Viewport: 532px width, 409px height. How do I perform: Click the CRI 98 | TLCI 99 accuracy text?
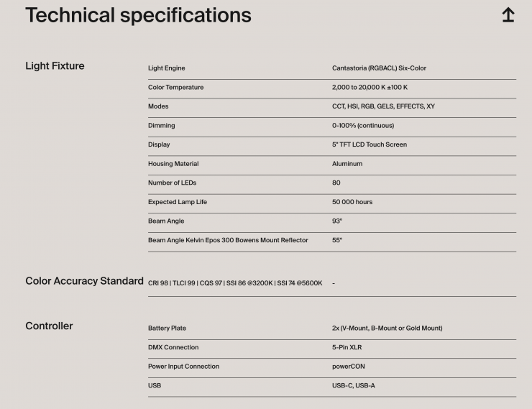[235, 283]
